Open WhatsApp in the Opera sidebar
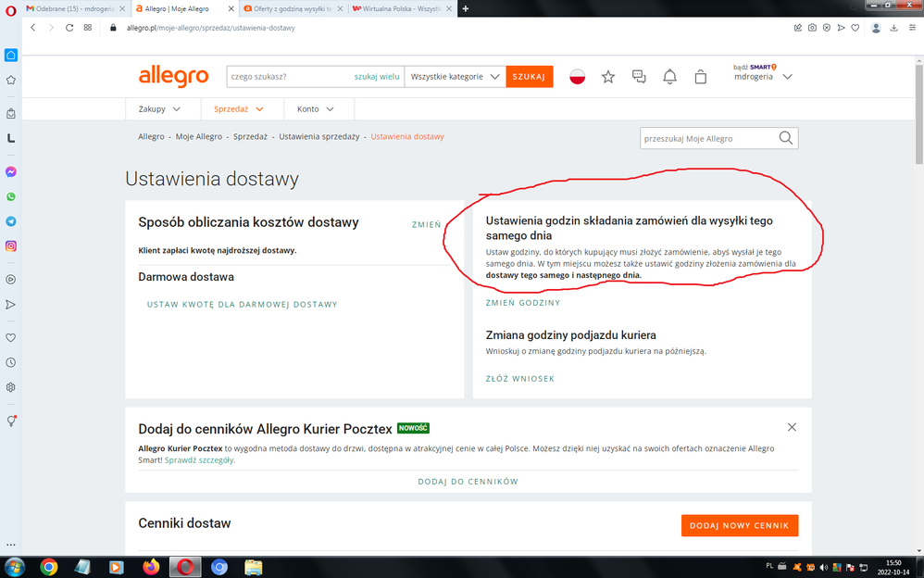Viewport: 924px width, 578px height. click(10, 196)
